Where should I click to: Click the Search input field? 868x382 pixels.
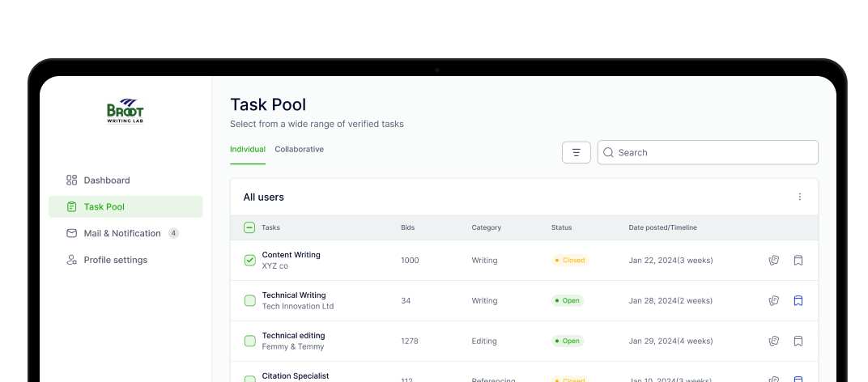tap(713, 152)
